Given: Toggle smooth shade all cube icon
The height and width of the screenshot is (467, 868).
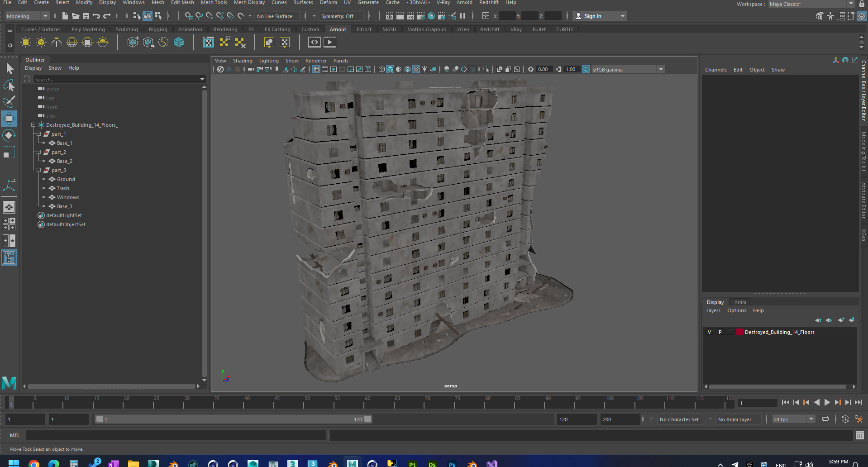Looking at the screenshot, I should 390,69.
